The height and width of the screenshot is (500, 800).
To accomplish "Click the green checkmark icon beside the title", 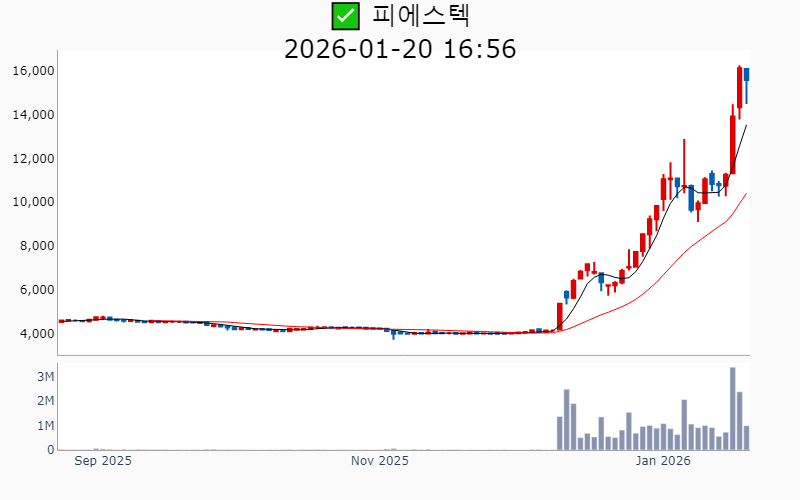I will coord(345,16).
